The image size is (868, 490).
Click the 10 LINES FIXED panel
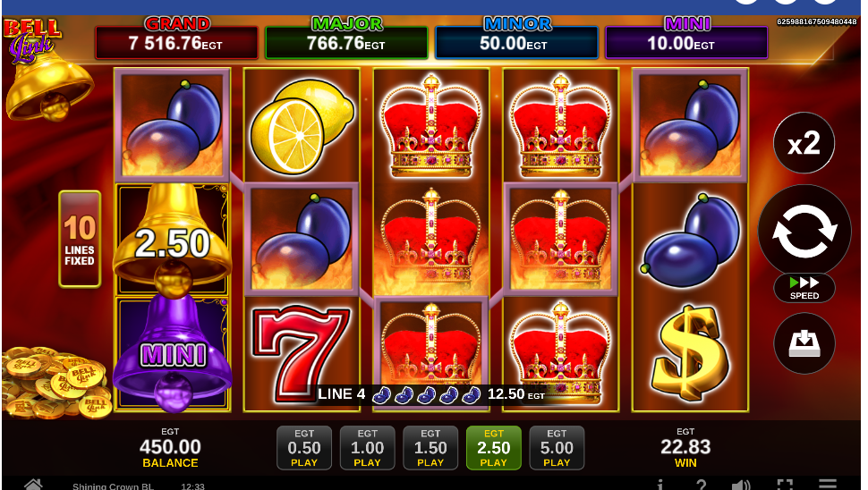[x=80, y=239]
